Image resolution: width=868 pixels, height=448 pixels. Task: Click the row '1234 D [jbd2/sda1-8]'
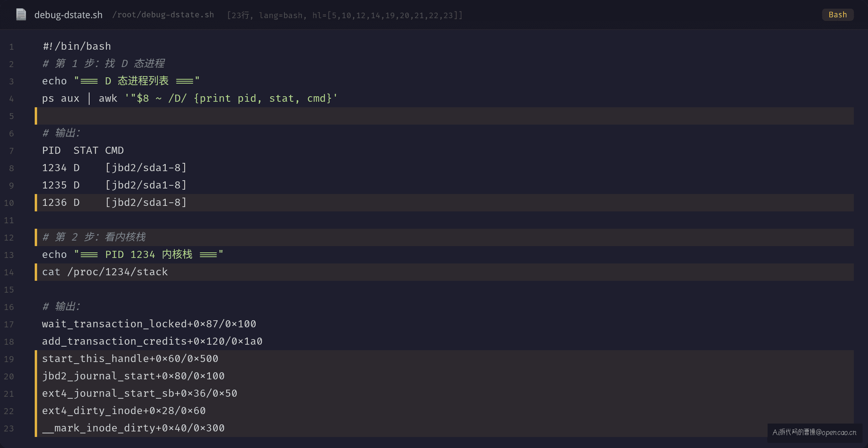(114, 168)
